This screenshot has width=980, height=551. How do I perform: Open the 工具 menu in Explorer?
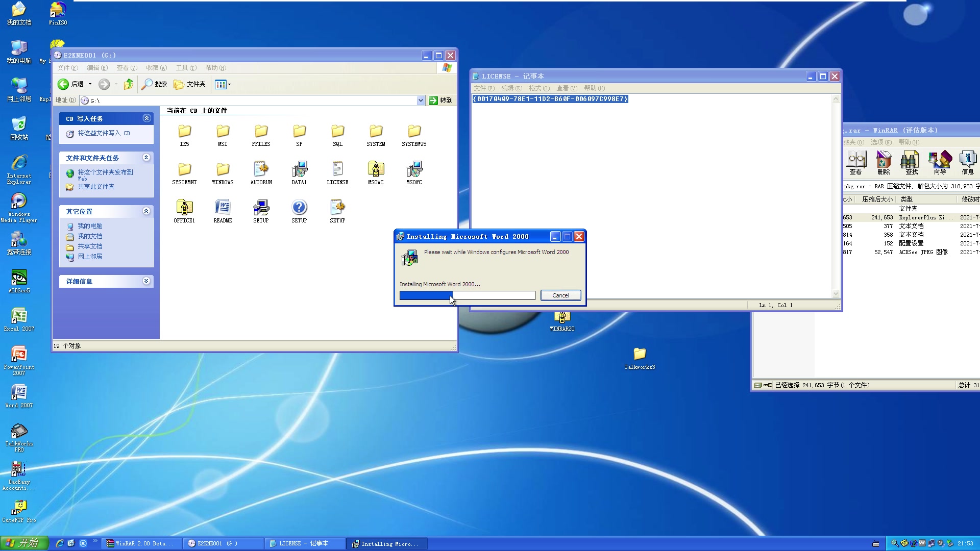pyautogui.click(x=186, y=67)
